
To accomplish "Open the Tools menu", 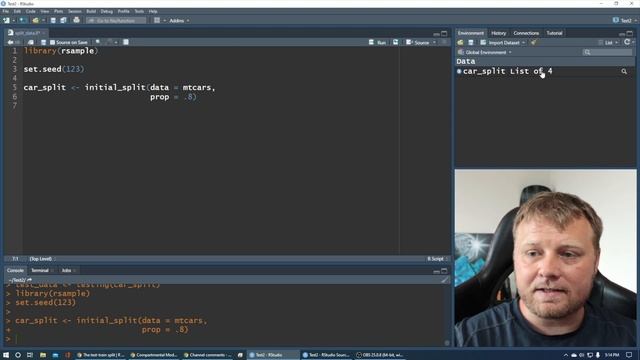I will (139, 11).
